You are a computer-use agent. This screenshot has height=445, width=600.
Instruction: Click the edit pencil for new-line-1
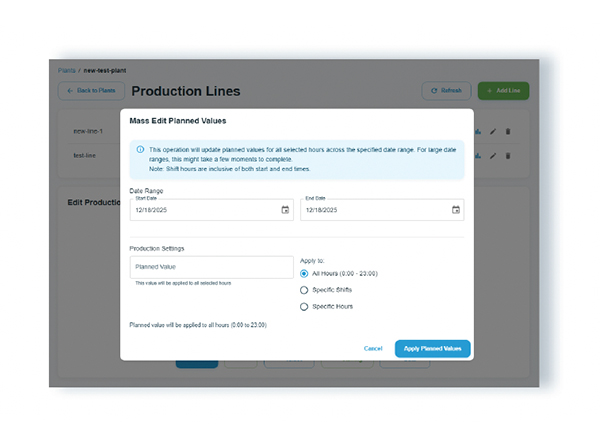[493, 131]
